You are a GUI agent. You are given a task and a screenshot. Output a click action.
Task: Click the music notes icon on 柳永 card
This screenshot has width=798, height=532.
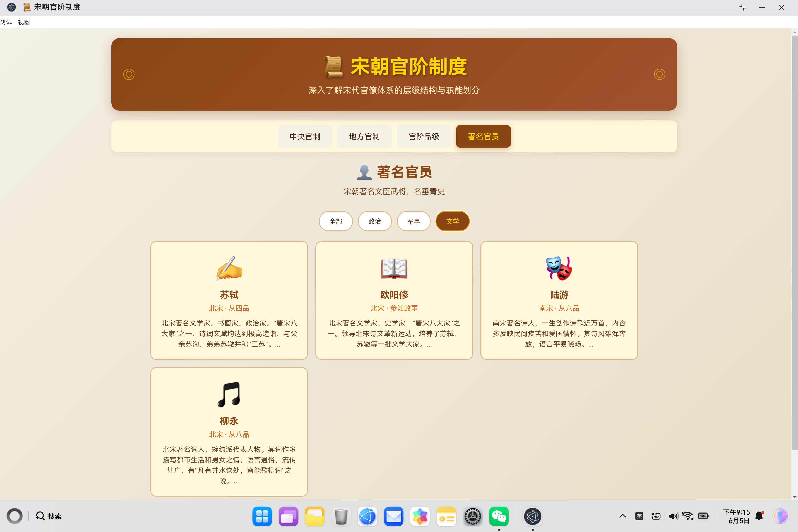tap(229, 394)
